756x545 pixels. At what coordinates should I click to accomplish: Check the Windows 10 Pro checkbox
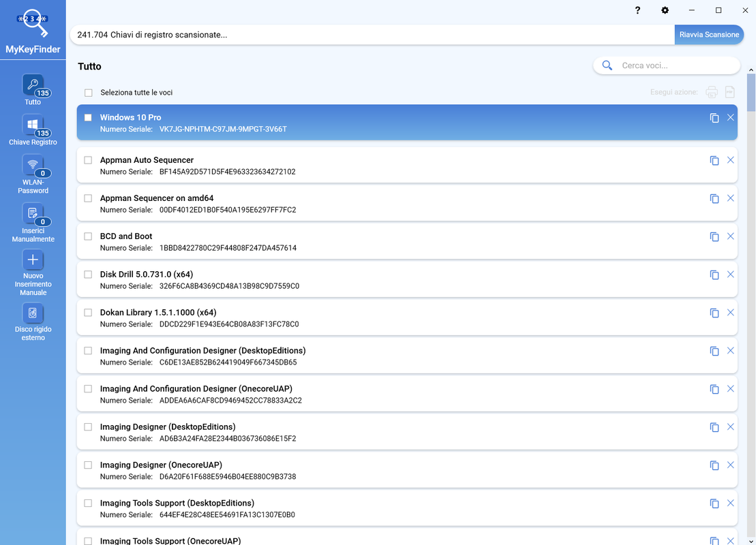[x=88, y=118]
